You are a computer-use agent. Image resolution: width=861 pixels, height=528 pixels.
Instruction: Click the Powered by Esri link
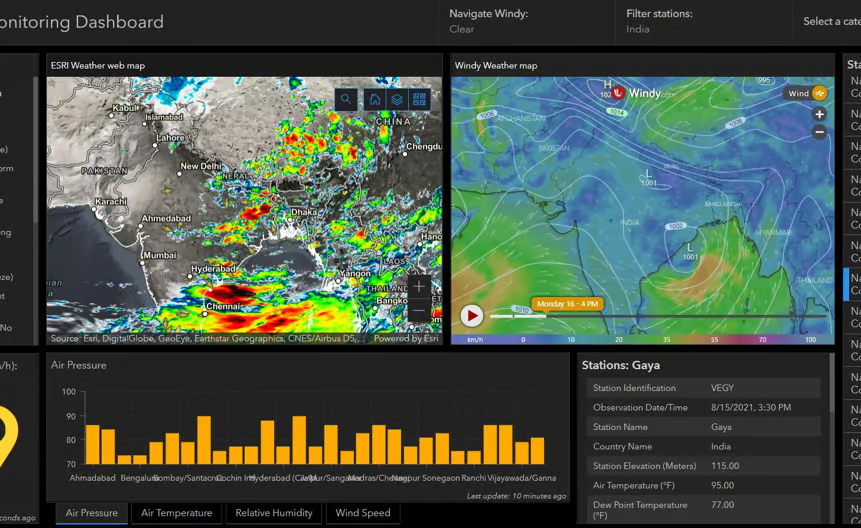[406, 339]
